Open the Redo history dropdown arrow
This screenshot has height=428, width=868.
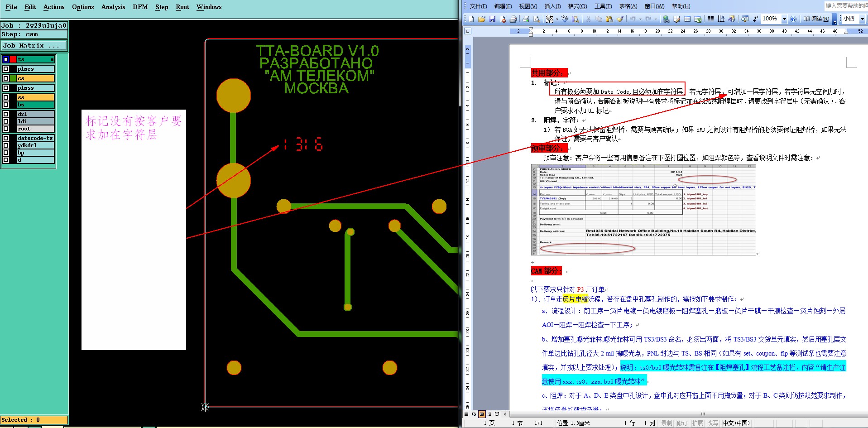(656, 19)
